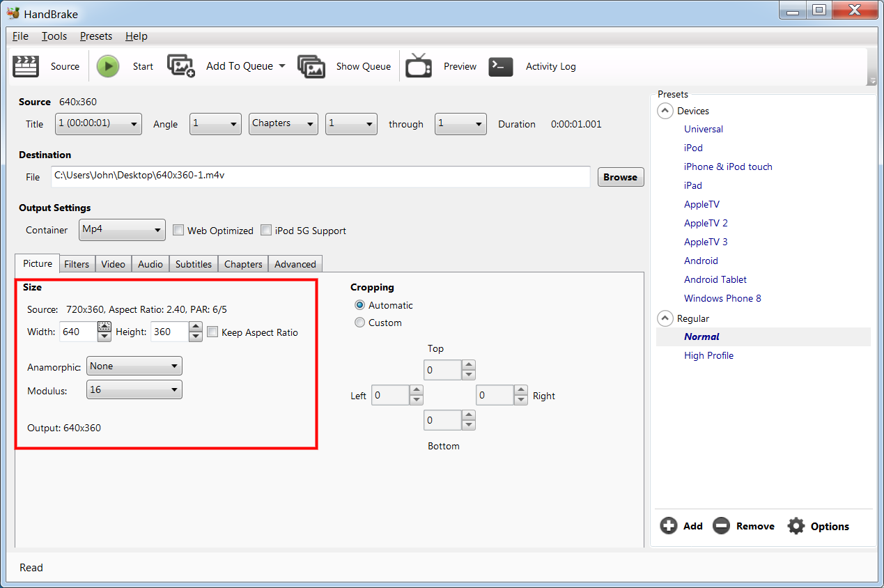
Task: Click the green Start encode icon
Action: [x=108, y=66]
